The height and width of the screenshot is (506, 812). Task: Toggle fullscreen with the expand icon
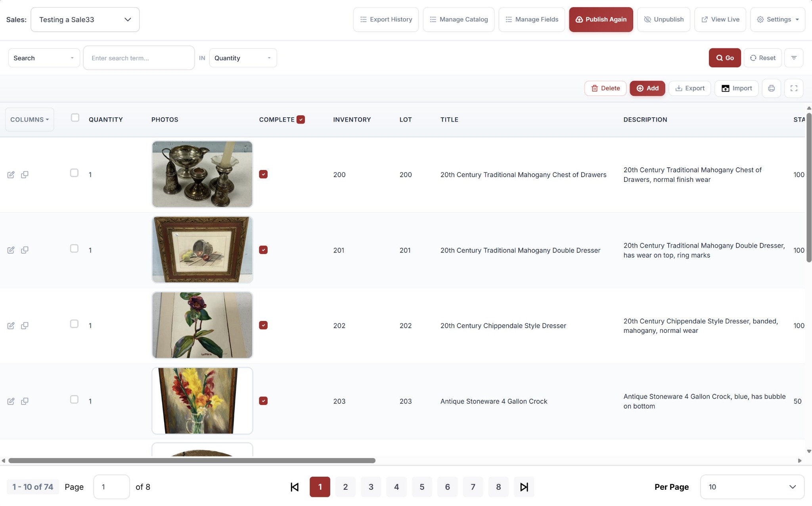click(x=793, y=88)
